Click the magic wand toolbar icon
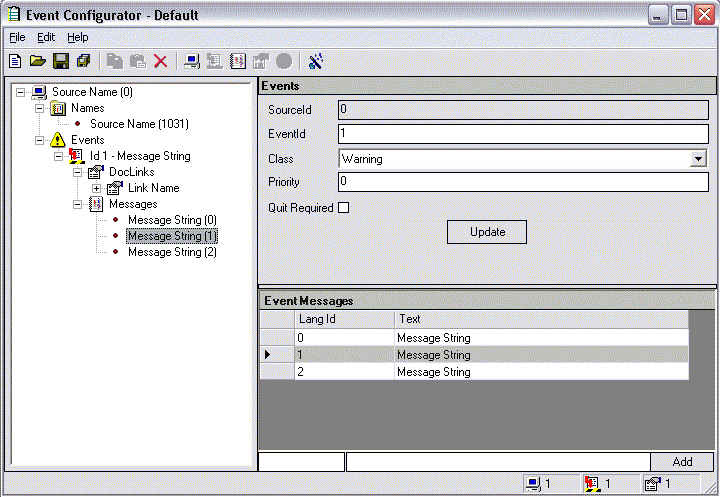Image resolution: width=720 pixels, height=497 pixels. (316, 61)
